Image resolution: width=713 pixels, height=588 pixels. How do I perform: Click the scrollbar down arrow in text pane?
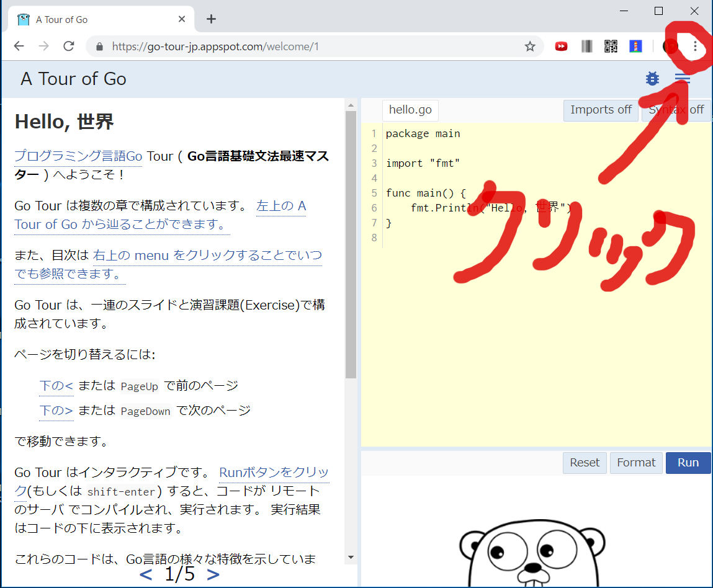pos(351,557)
